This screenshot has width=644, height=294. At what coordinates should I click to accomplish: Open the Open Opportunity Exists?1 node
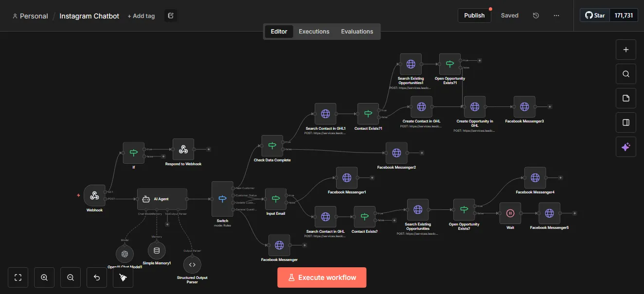click(x=450, y=64)
